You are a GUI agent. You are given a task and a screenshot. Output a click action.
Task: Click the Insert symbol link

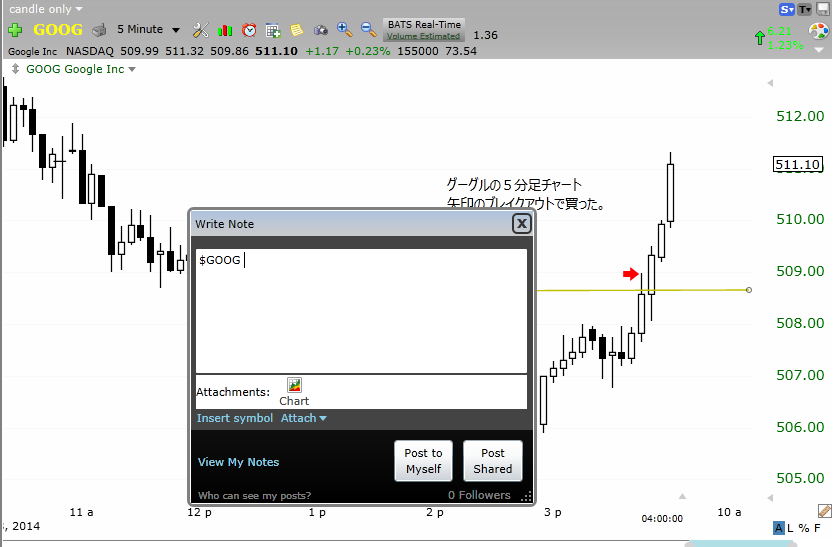(x=235, y=418)
